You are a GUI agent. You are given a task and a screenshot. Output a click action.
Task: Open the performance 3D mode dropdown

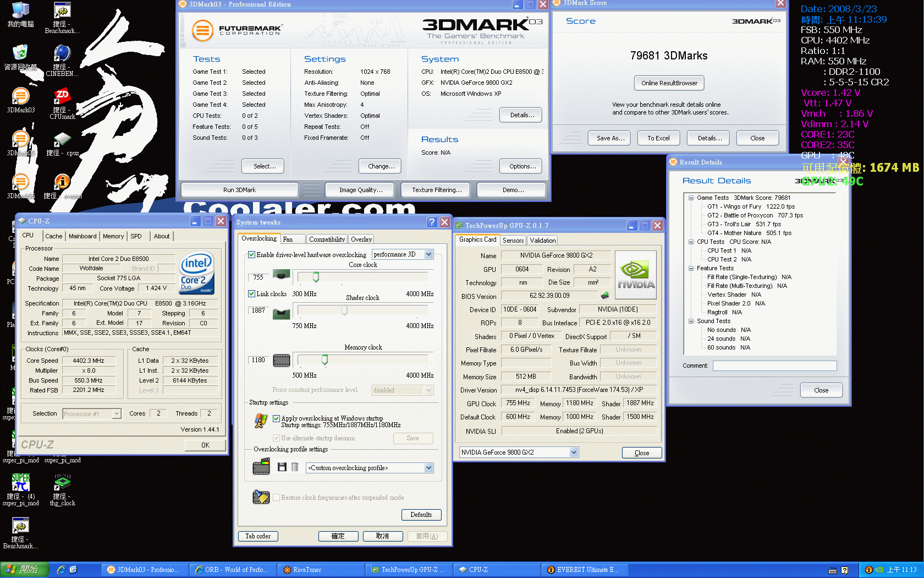(428, 254)
